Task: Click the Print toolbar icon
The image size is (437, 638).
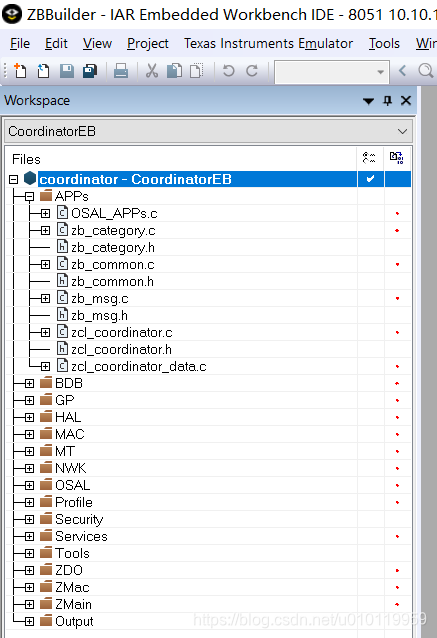Action: (121, 71)
